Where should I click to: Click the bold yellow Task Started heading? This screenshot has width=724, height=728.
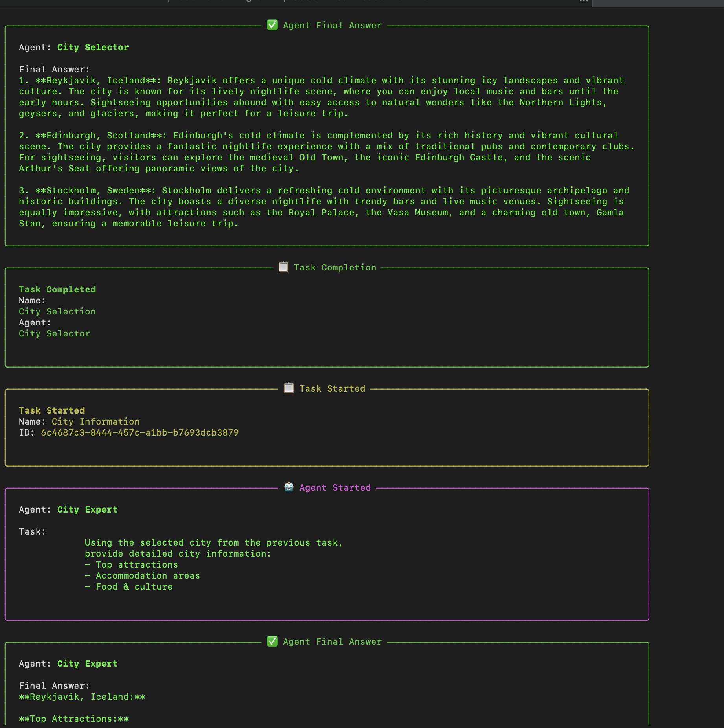click(52, 410)
